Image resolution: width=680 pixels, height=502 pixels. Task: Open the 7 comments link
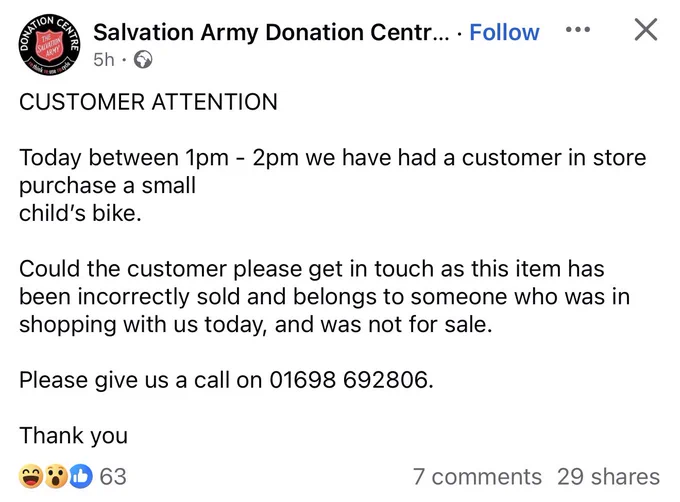coord(477,477)
